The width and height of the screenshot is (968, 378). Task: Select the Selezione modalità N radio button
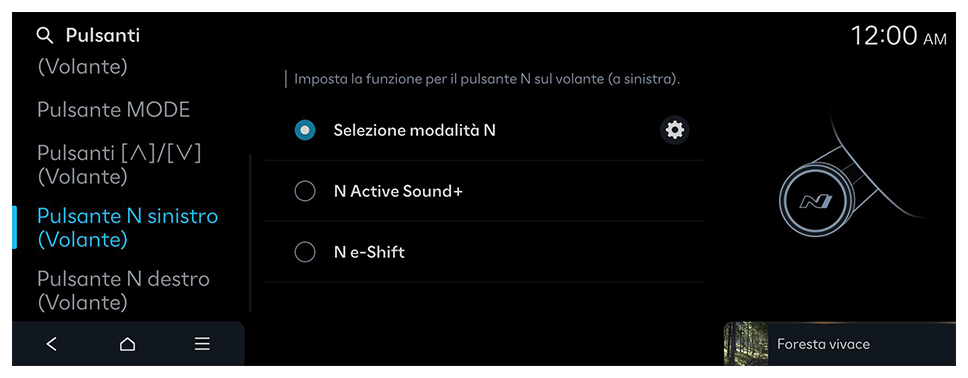(x=305, y=130)
